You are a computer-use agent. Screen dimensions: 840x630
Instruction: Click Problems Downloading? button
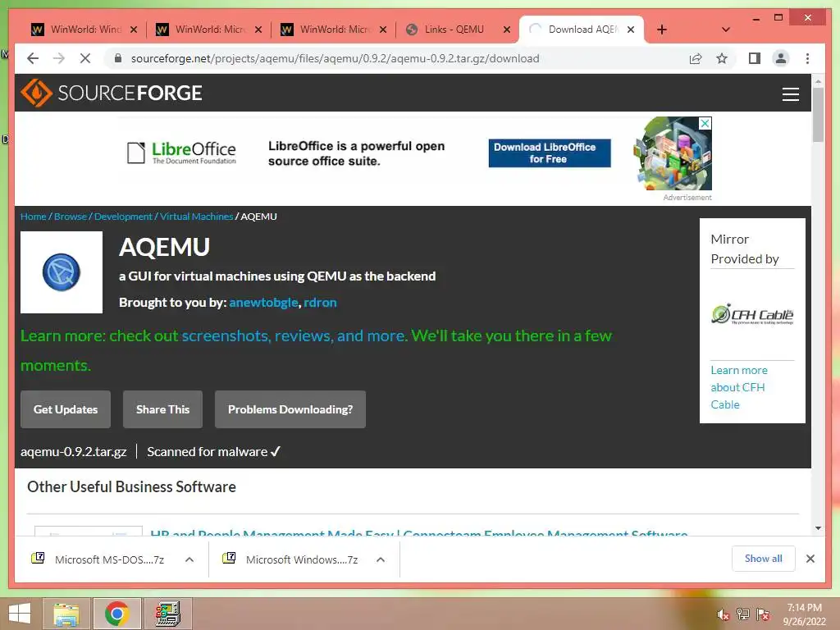click(290, 409)
